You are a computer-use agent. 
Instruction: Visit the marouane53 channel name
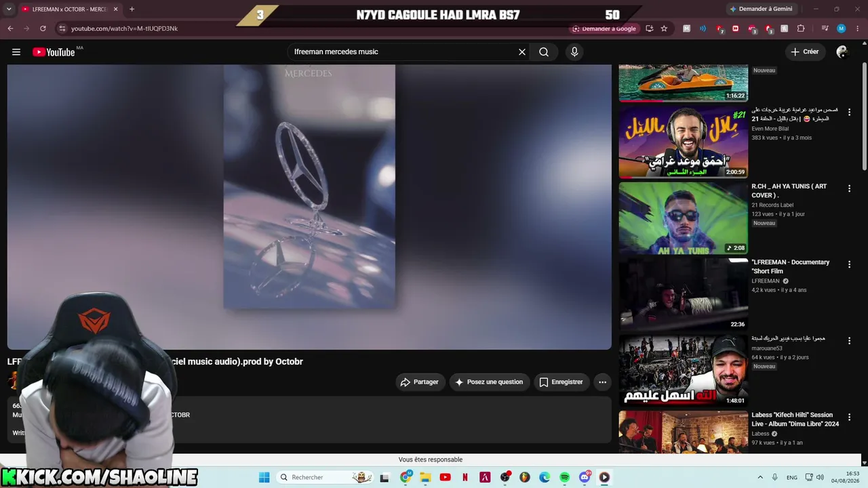tap(767, 348)
